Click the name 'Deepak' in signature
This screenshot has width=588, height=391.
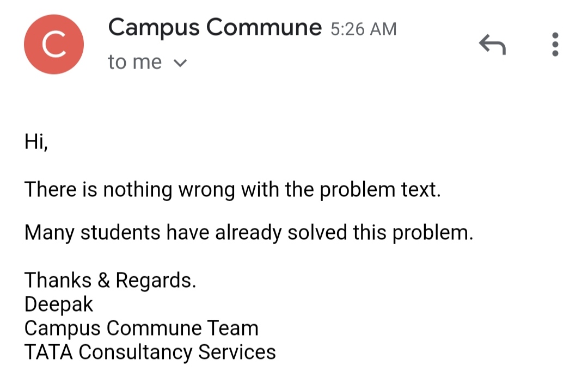[x=58, y=304]
